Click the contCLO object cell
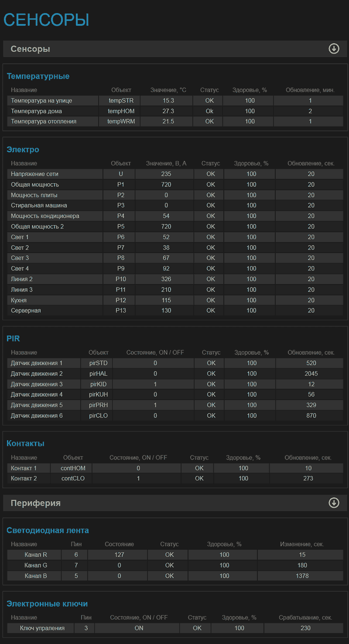 point(73,479)
